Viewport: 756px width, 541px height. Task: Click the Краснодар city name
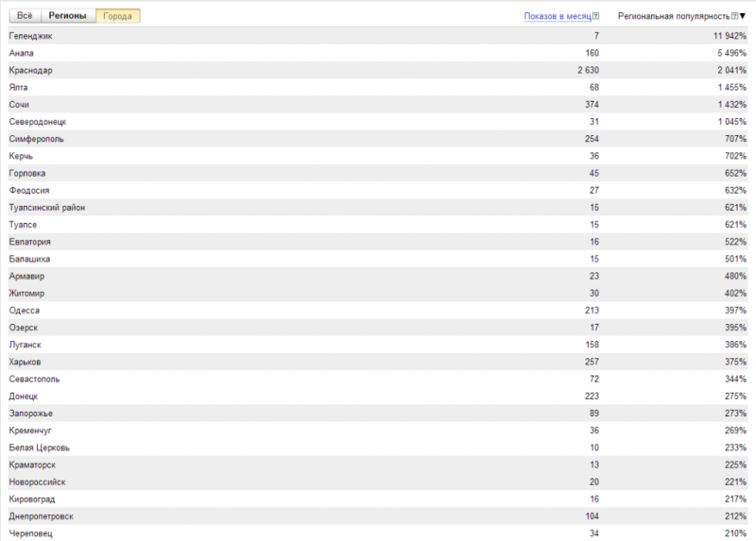(x=30, y=70)
